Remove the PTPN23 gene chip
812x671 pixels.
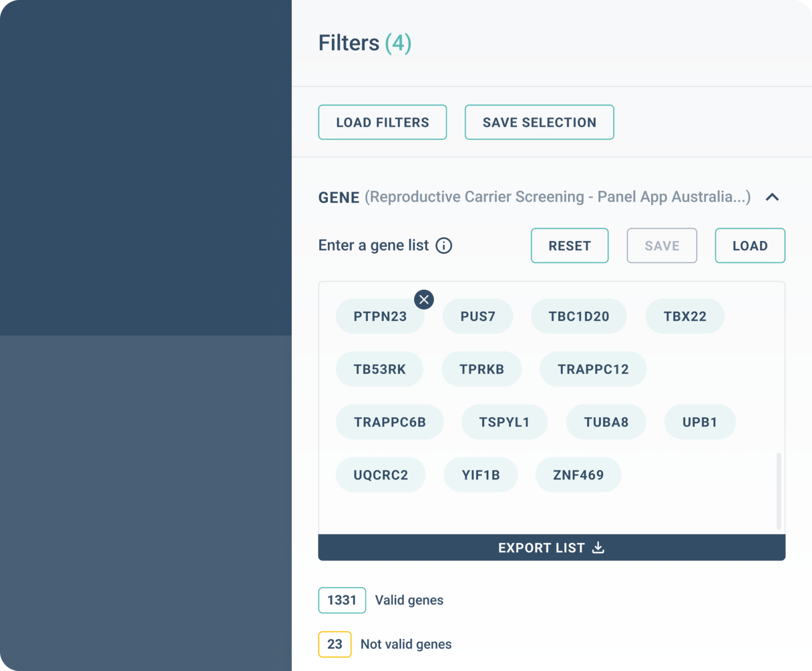[424, 299]
